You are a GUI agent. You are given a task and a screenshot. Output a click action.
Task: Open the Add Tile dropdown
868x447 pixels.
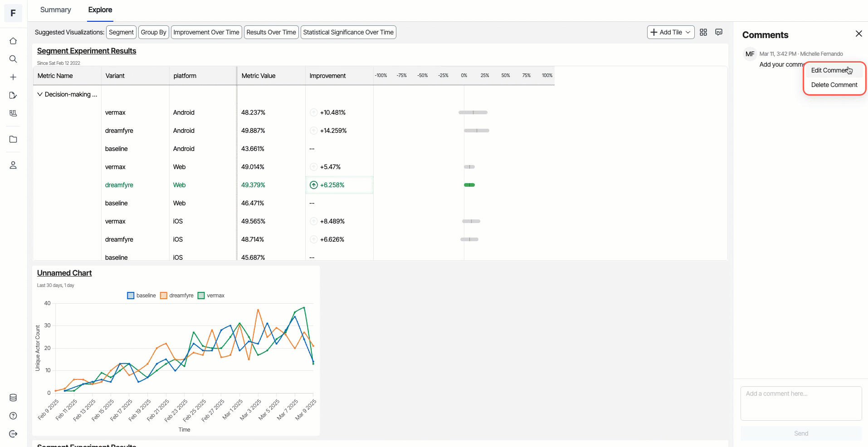pos(670,32)
